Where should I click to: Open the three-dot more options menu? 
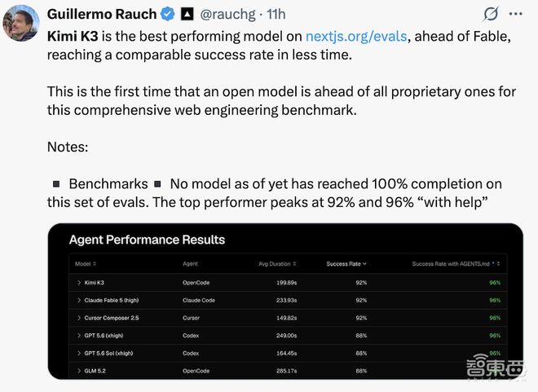pos(516,14)
